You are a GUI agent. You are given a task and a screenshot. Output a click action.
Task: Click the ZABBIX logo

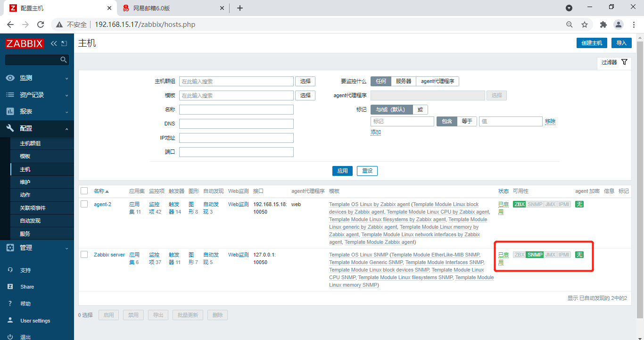point(25,43)
